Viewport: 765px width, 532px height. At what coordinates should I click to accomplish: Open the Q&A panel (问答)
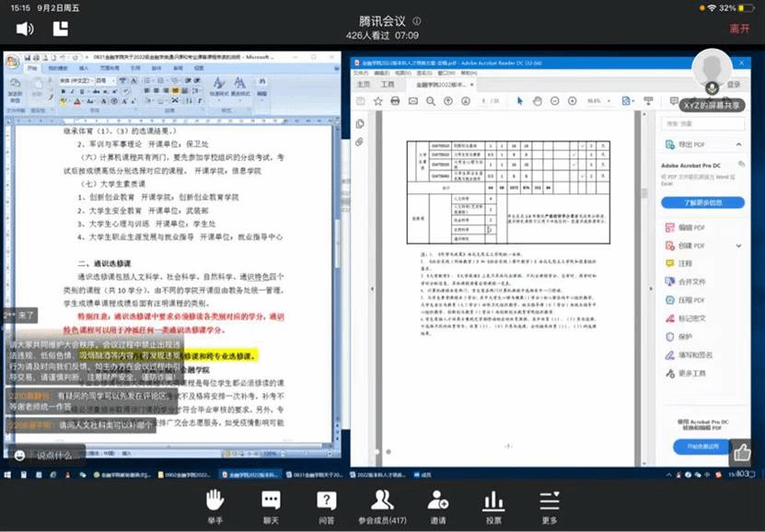click(326, 505)
